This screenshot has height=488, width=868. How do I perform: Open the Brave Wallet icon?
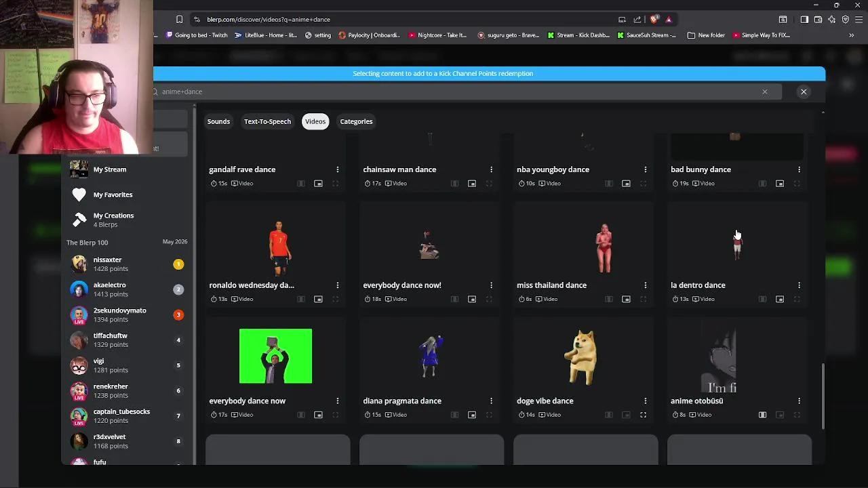818,20
